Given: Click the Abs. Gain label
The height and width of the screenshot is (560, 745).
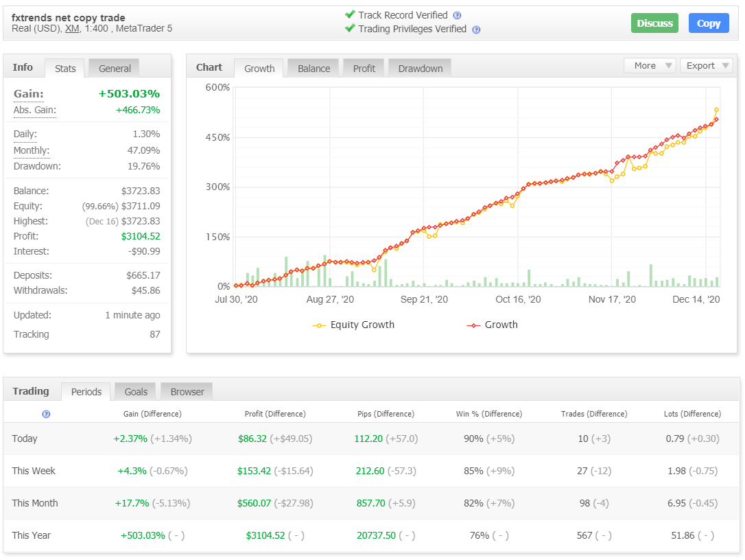Looking at the screenshot, I should [x=35, y=110].
